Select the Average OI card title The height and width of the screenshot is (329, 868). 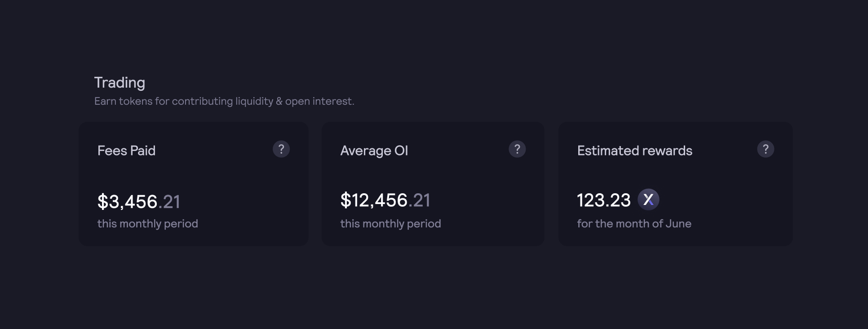tap(374, 151)
